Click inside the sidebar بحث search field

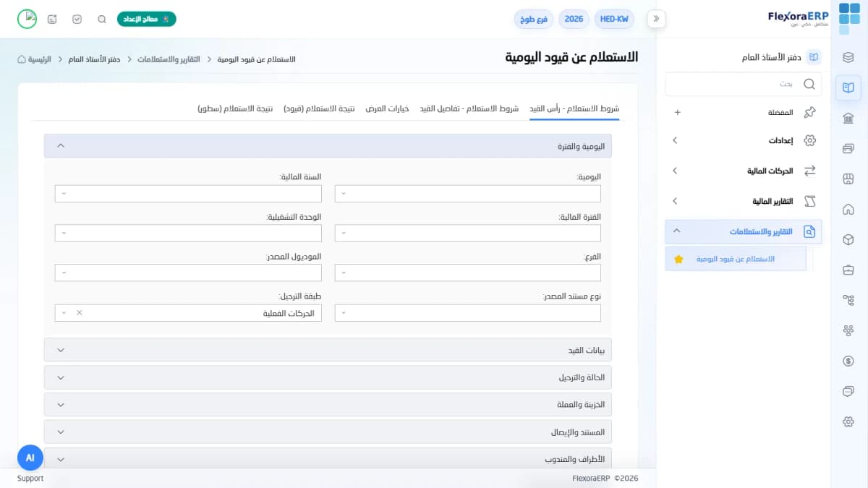tap(743, 84)
